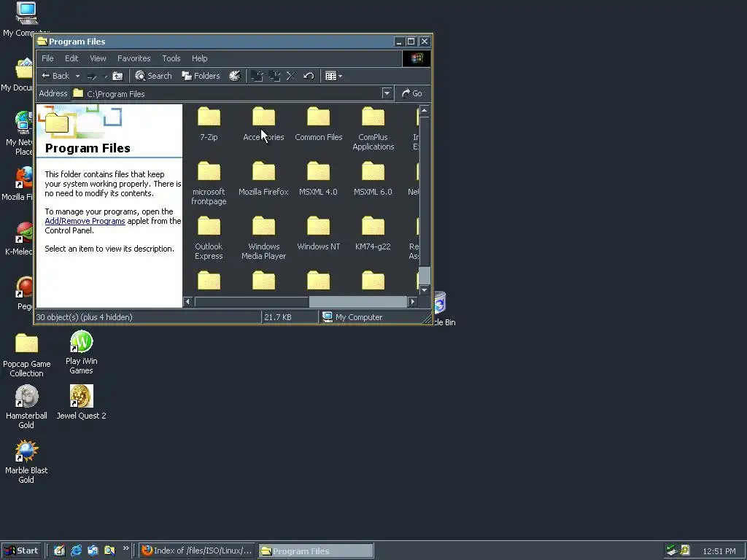Open the Search pane

pyautogui.click(x=153, y=76)
